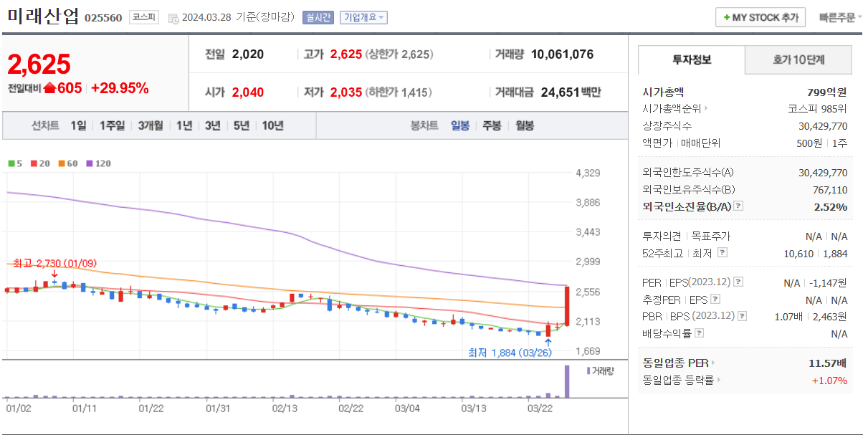Image resolution: width=868 pixels, height=435 pixels.
Task: Click the 실시간 button
Action: click(x=318, y=17)
